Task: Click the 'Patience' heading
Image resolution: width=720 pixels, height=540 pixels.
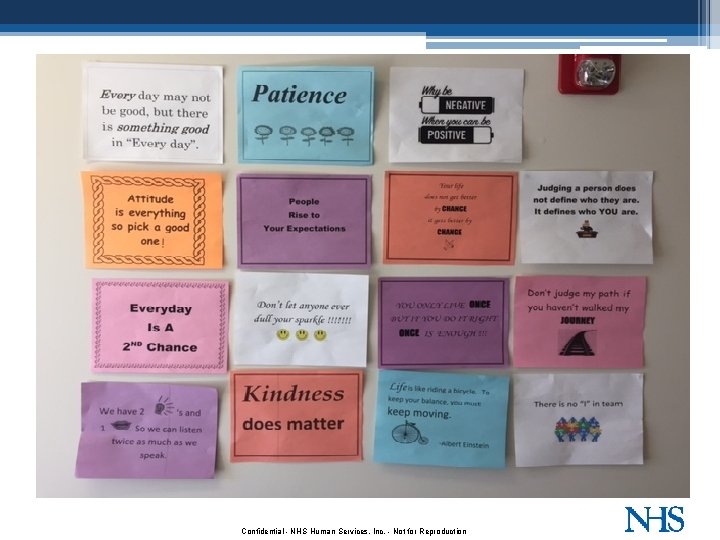Action: (x=299, y=94)
